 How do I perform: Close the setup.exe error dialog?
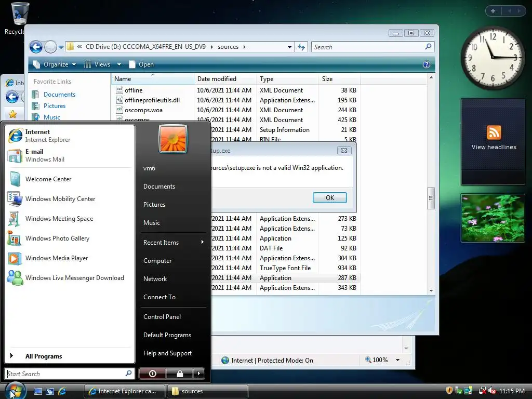[x=344, y=150]
